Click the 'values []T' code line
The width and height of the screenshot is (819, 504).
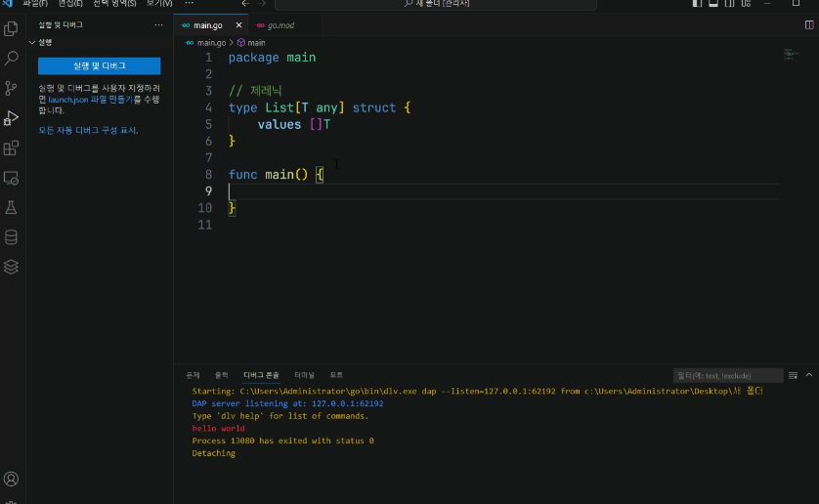(x=293, y=124)
